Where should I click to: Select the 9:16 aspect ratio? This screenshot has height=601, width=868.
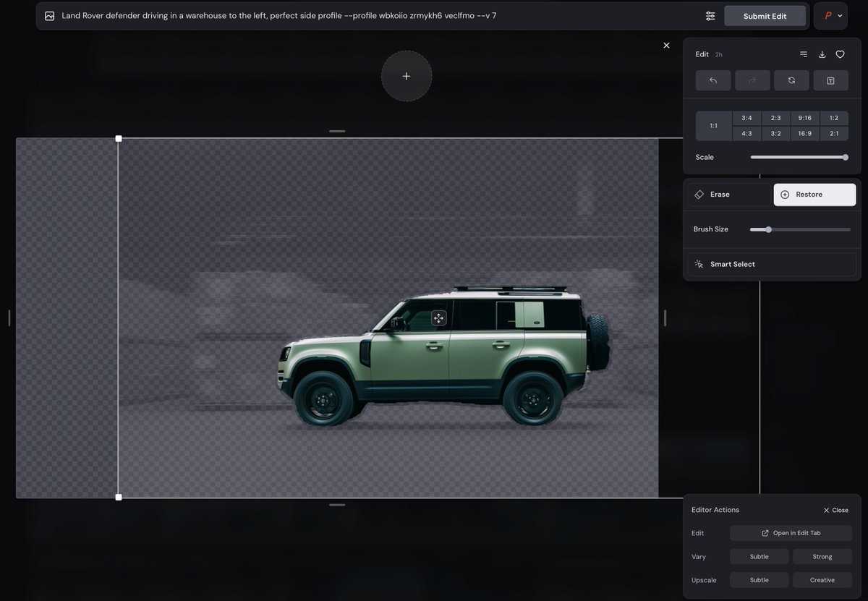[x=804, y=118]
